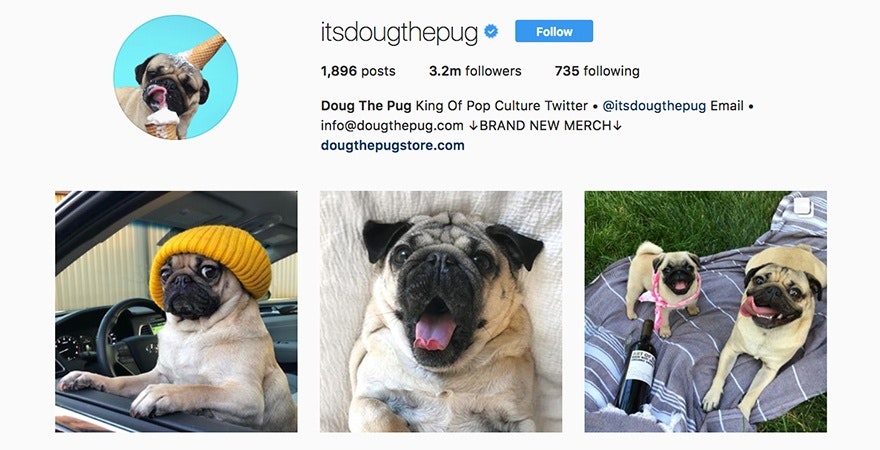
Task: Click the itsdougthepug username heading
Action: point(399,33)
